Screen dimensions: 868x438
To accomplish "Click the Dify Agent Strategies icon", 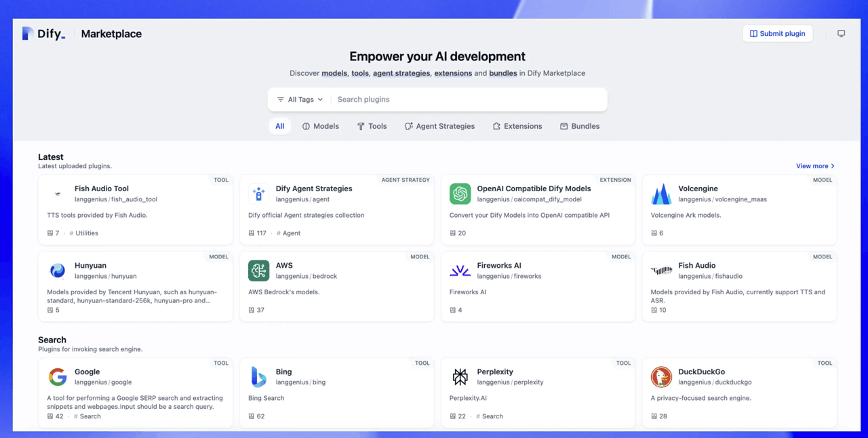I will 259,194.
